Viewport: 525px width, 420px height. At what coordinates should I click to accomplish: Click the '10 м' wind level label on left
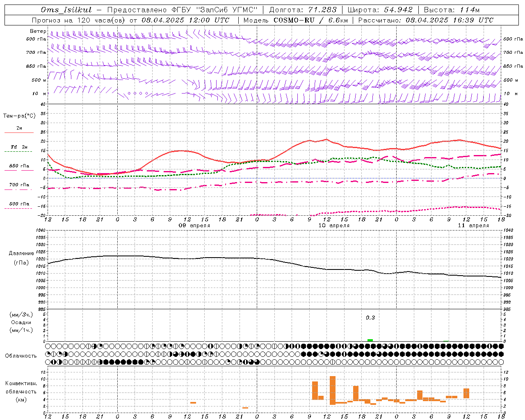pos(39,94)
